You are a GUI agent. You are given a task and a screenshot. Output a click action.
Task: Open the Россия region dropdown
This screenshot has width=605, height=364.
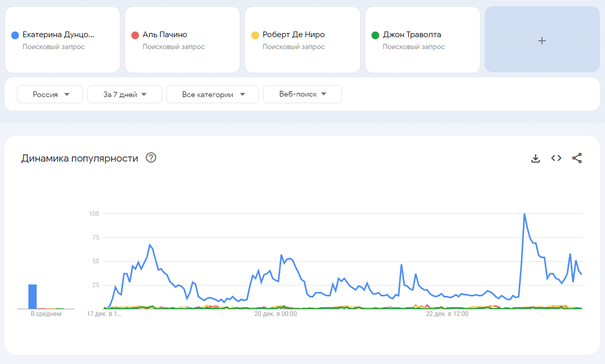(x=50, y=94)
